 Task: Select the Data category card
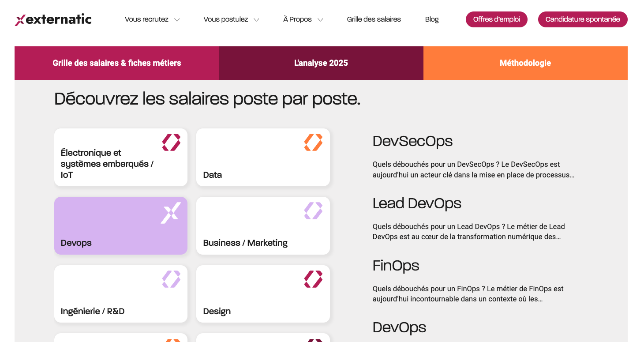coord(263,157)
